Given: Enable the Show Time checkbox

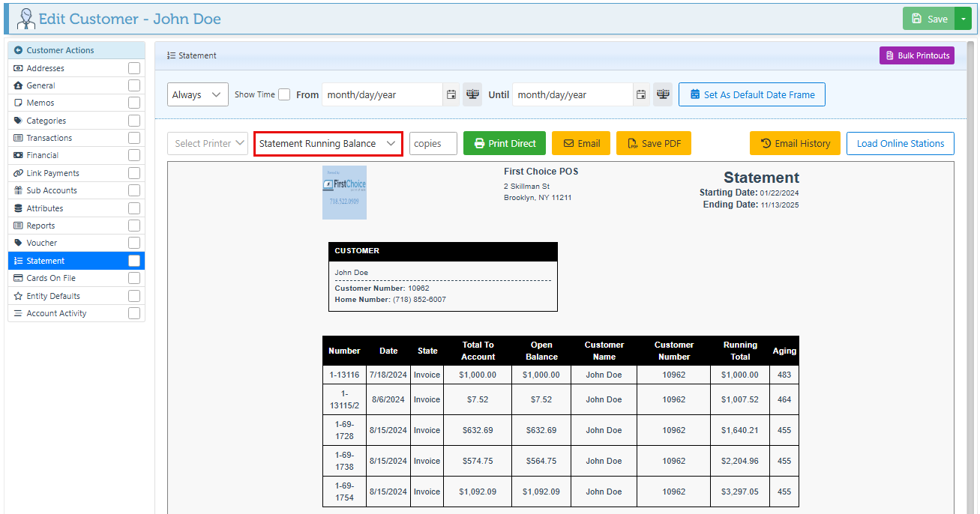Looking at the screenshot, I should coord(284,94).
